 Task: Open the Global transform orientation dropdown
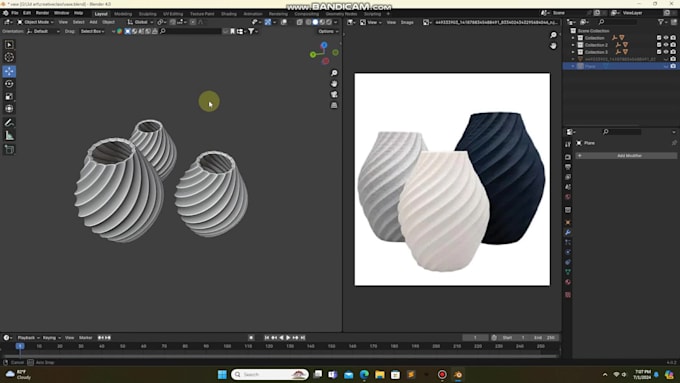(141, 22)
